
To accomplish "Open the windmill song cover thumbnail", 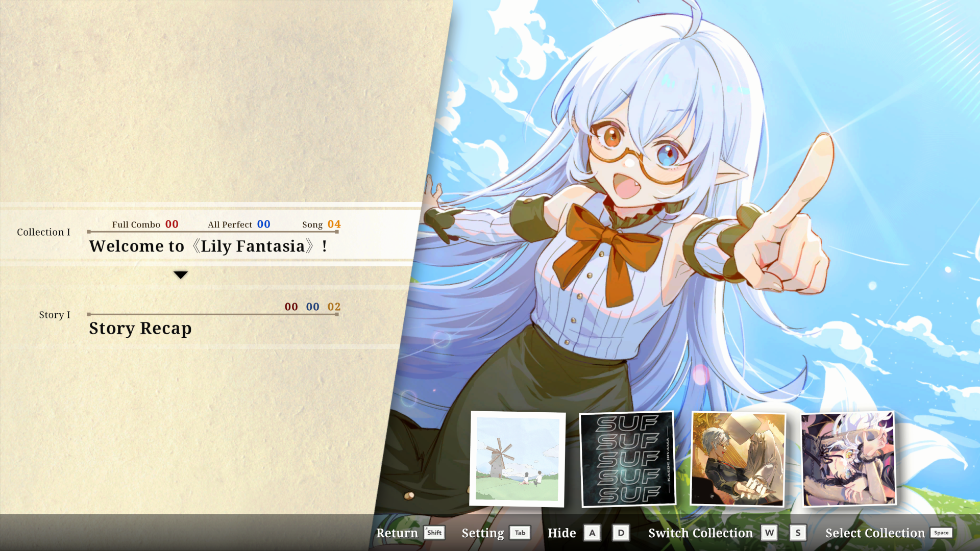I will [x=517, y=459].
